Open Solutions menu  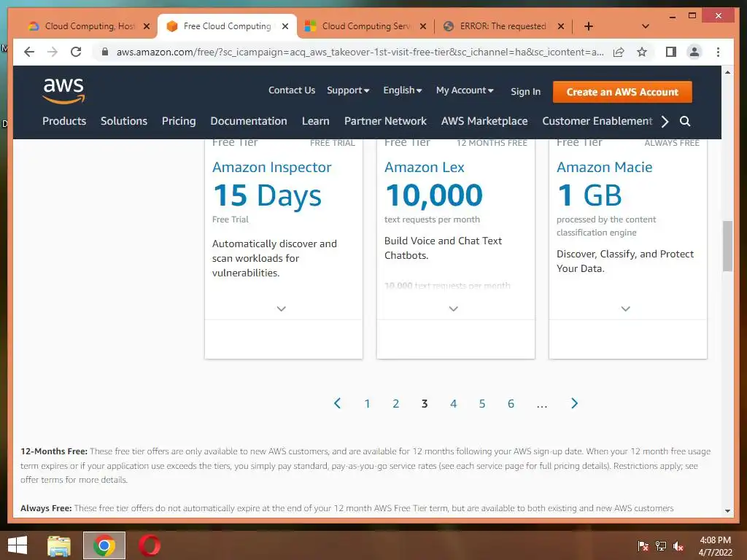click(124, 121)
